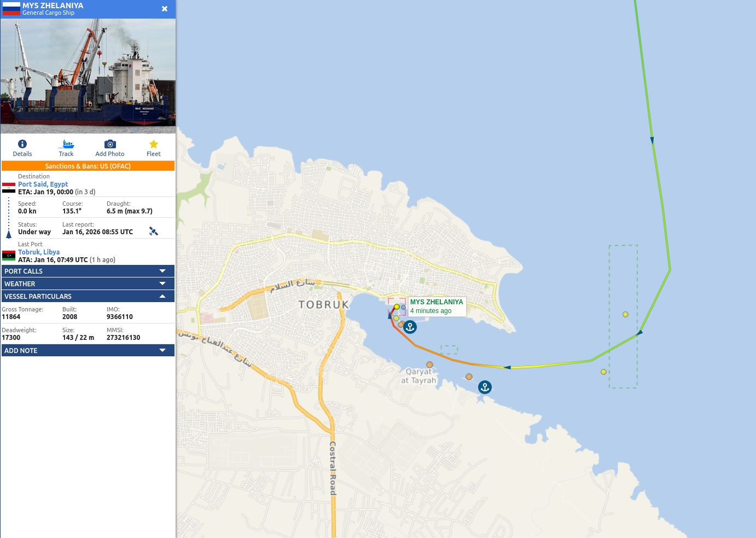Close the MYS ZHELANIYA vessel panel

click(165, 9)
